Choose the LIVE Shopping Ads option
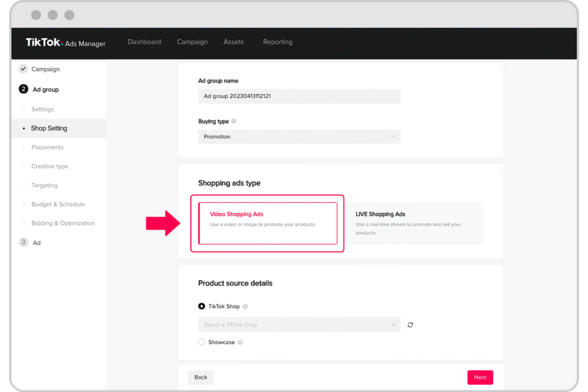 click(415, 223)
